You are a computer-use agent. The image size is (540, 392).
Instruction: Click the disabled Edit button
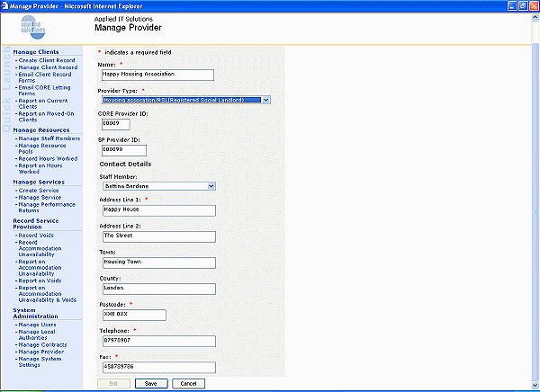pyautogui.click(x=113, y=383)
